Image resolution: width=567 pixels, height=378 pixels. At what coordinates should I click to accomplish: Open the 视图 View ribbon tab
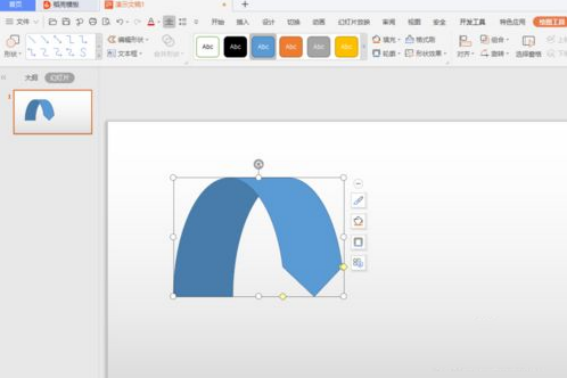pos(414,22)
